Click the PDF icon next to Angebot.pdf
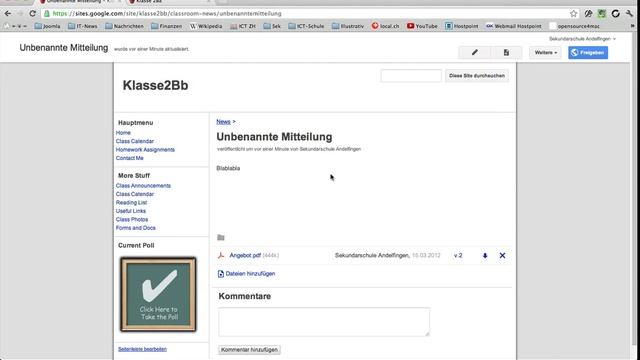The height and width of the screenshot is (360, 640). (x=221, y=256)
